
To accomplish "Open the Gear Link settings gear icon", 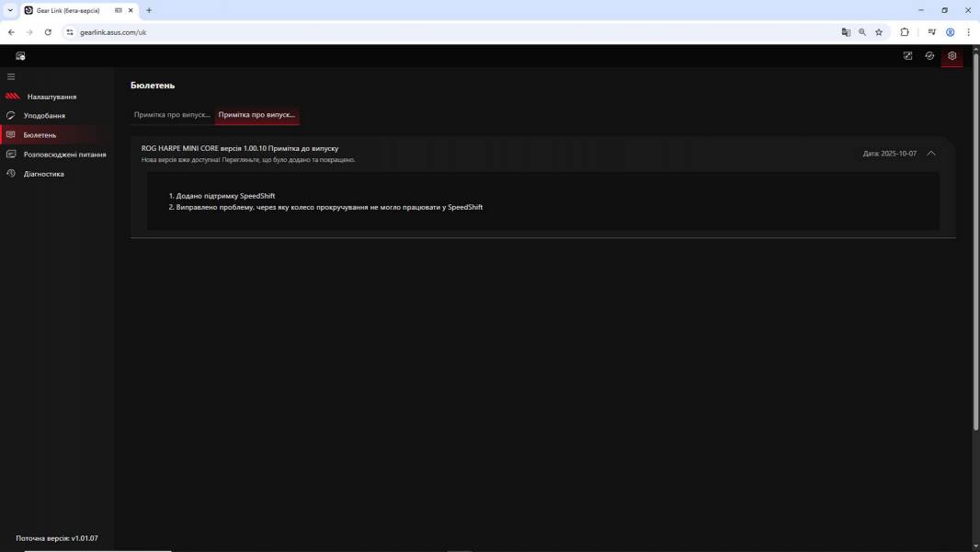I will tap(952, 56).
